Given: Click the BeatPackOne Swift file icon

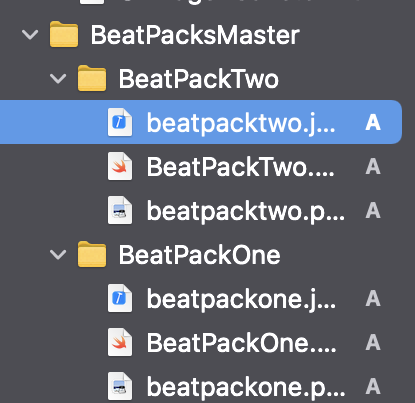Looking at the screenshot, I should coord(120,342).
